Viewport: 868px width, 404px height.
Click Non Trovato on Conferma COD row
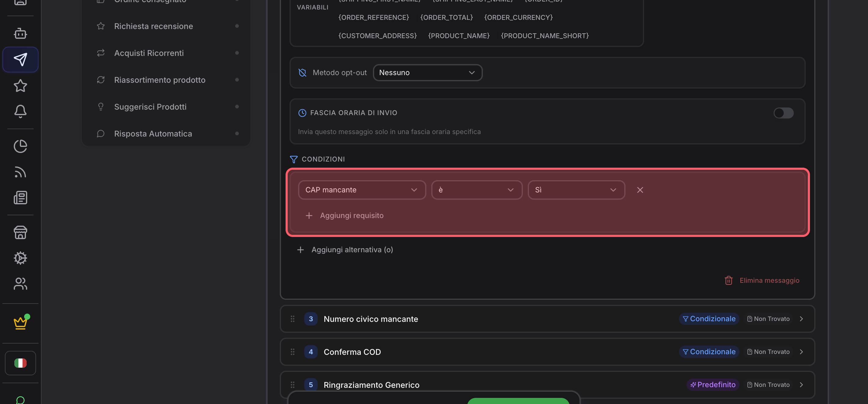[x=768, y=352]
